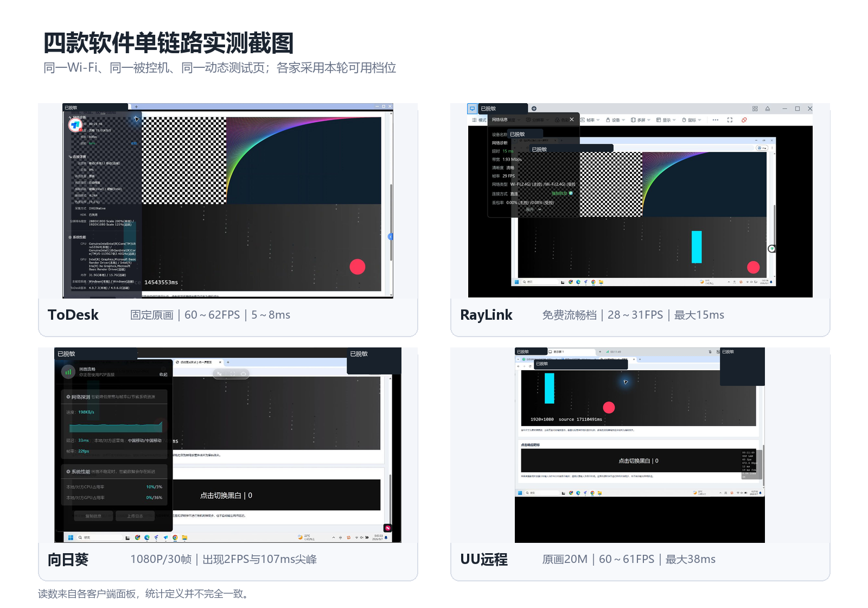Image resolution: width=868 pixels, height=608 pixels.
Task: Close the browser tab in the 向日葵 window
Action: [x=220, y=362]
